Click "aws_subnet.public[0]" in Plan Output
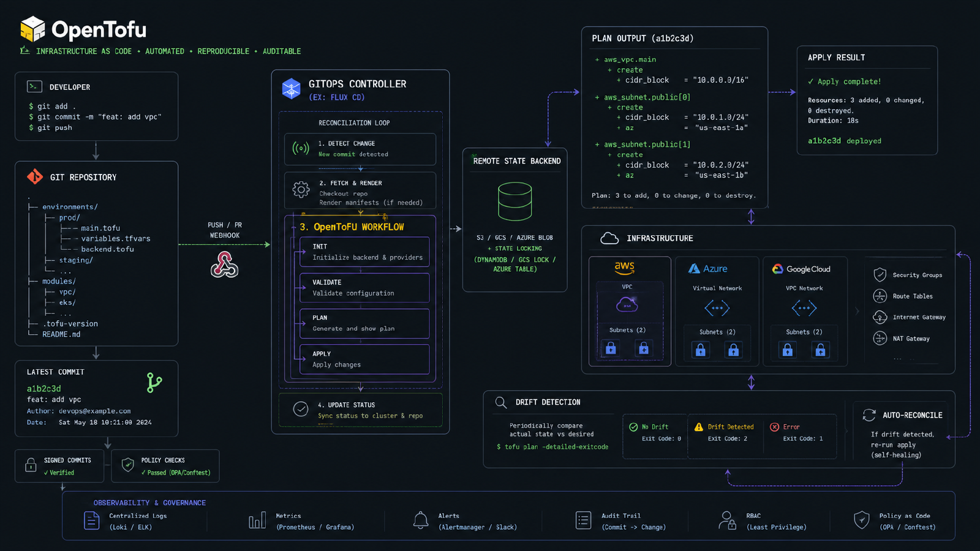The image size is (980, 551). pos(647,97)
